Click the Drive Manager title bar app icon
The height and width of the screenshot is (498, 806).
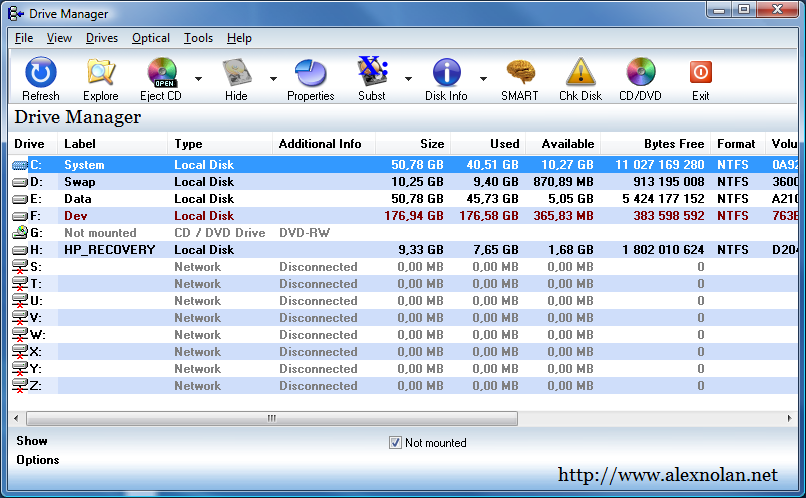click(x=16, y=13)
